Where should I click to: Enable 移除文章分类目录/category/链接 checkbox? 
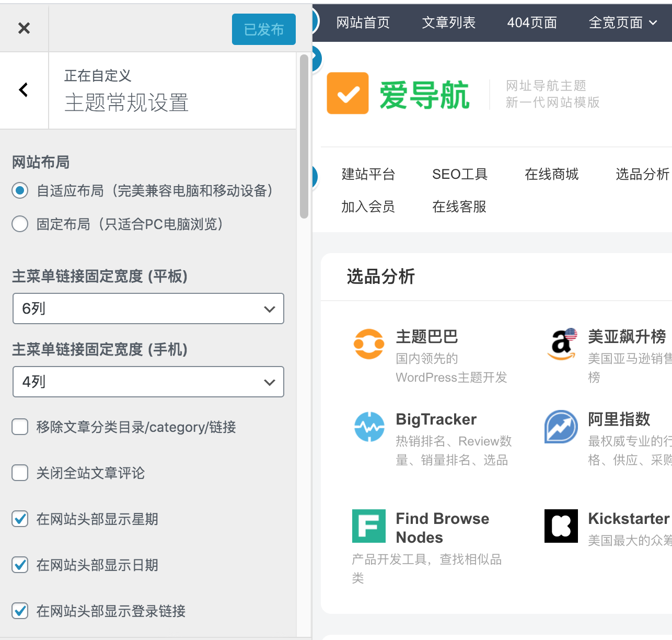coord(20,427)
